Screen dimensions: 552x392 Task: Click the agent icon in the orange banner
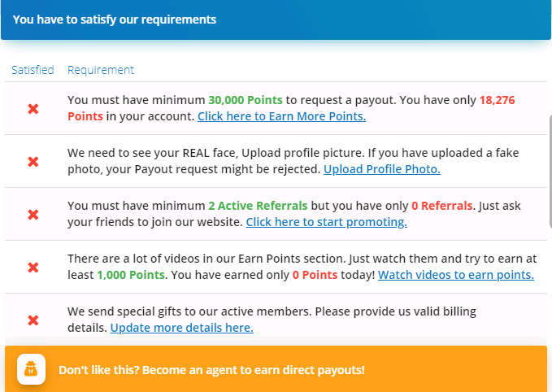[x=31, y=369]
